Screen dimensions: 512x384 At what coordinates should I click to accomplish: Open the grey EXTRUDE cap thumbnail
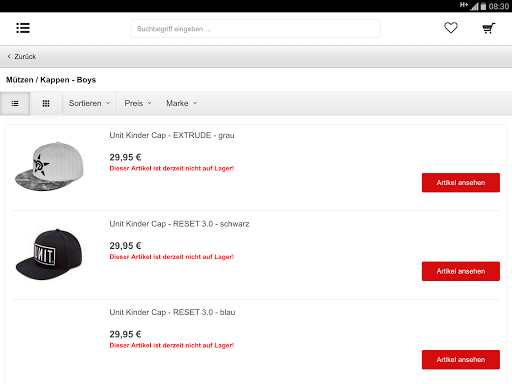(x=49, y=166)
